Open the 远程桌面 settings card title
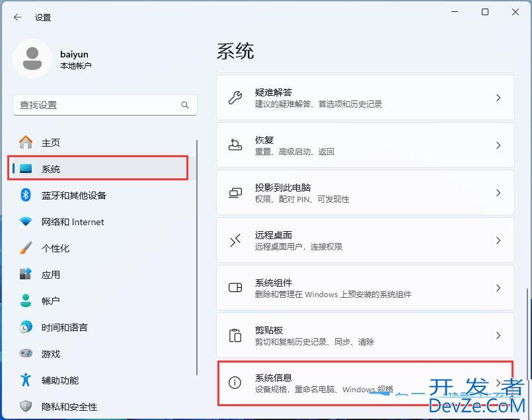532x420 pixels. [274, 235]
